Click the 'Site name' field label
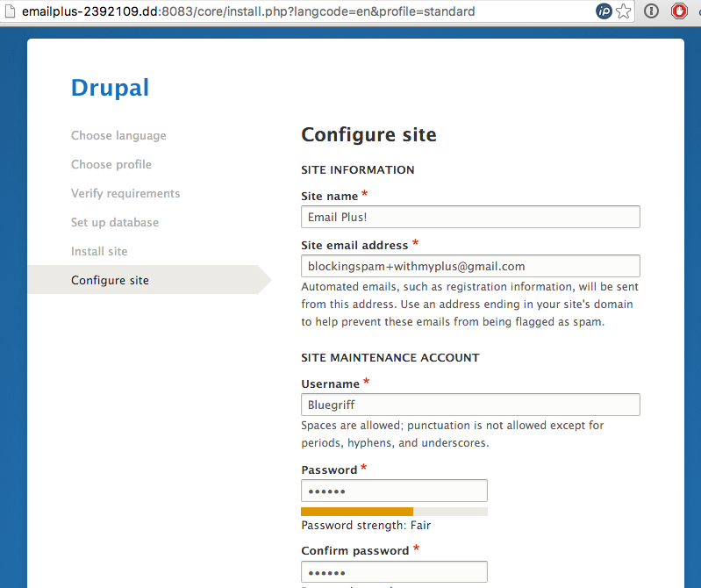This screenshot has width=701, height=588. click(330, 196)
